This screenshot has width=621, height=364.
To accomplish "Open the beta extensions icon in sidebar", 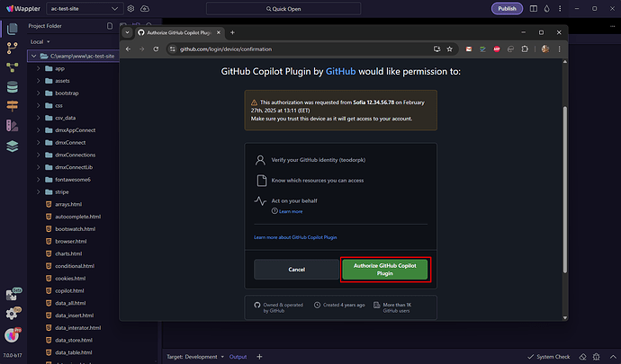I will pyautogui.click(x=13, y=294).
